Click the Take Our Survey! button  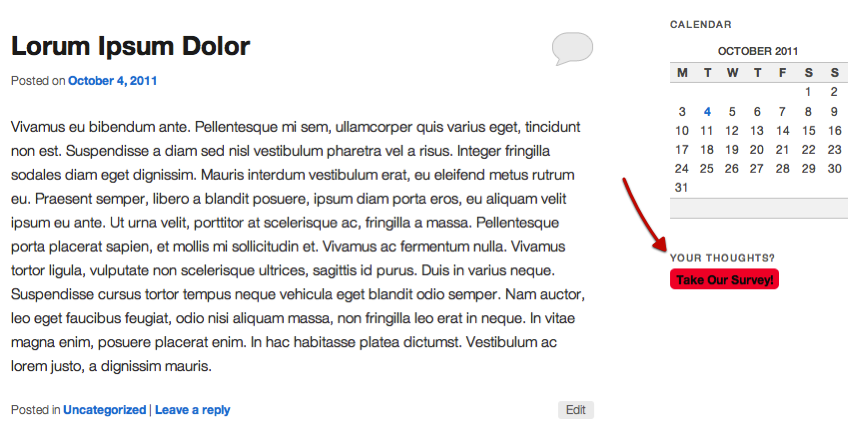click(x=724, y=280)
